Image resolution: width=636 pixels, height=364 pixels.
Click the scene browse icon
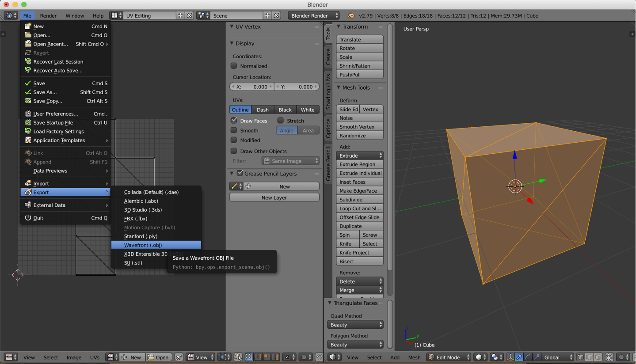coord(203,15)
